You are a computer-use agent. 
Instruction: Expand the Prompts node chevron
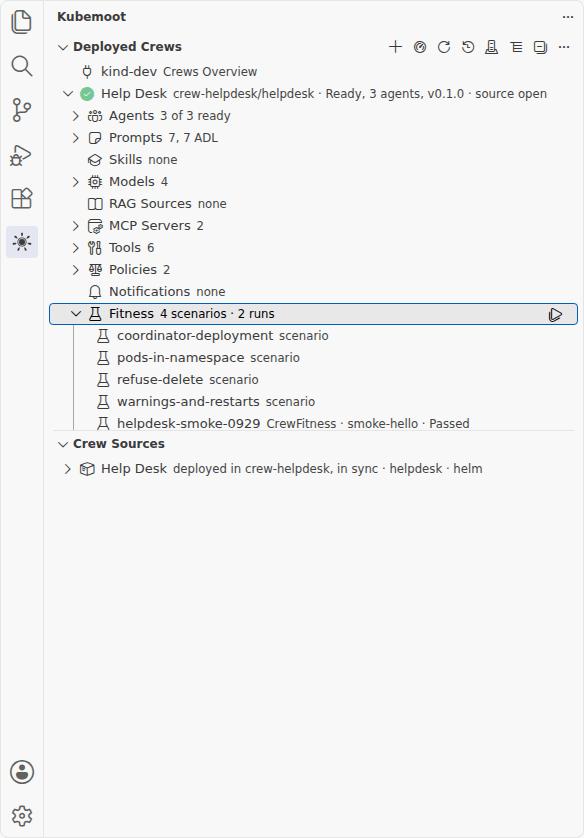pos(76,138)
